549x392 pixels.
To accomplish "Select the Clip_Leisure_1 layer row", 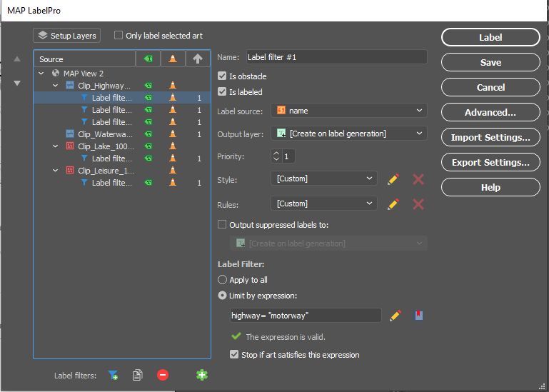I will click(x=122, y=171).
